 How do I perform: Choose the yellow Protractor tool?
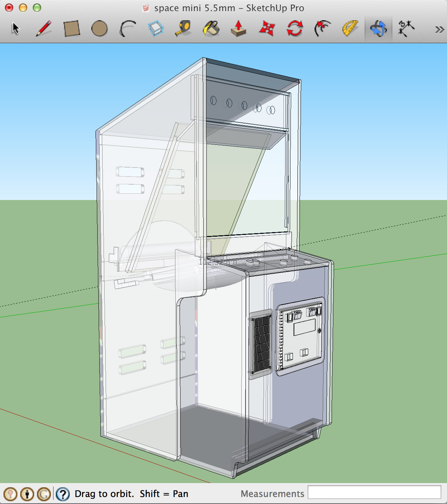[x=350, y=29]
